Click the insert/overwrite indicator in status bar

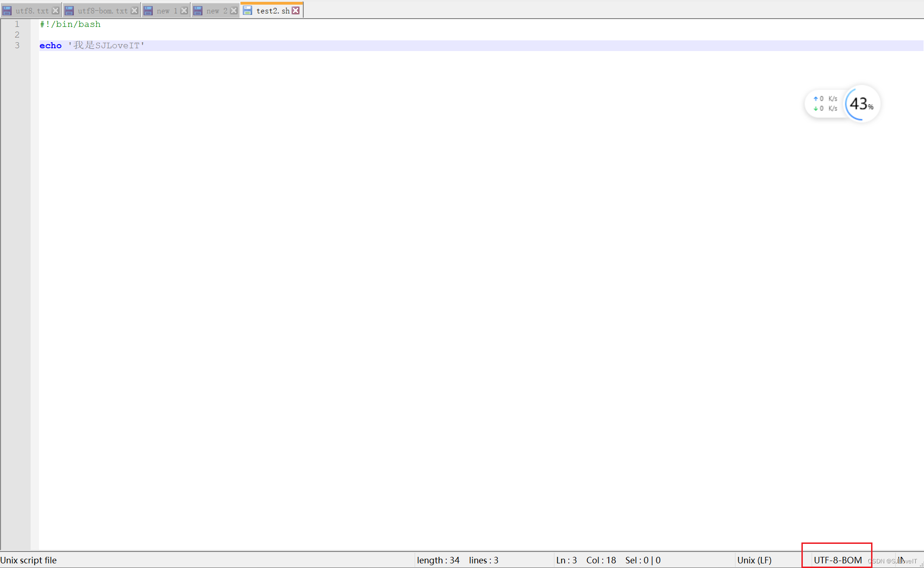(x=901, y=560)
